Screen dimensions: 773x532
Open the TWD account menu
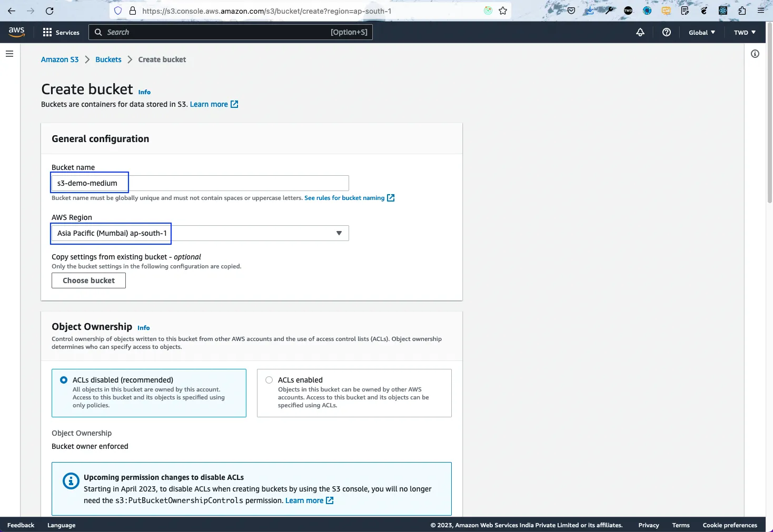click(x=745, y=32)
